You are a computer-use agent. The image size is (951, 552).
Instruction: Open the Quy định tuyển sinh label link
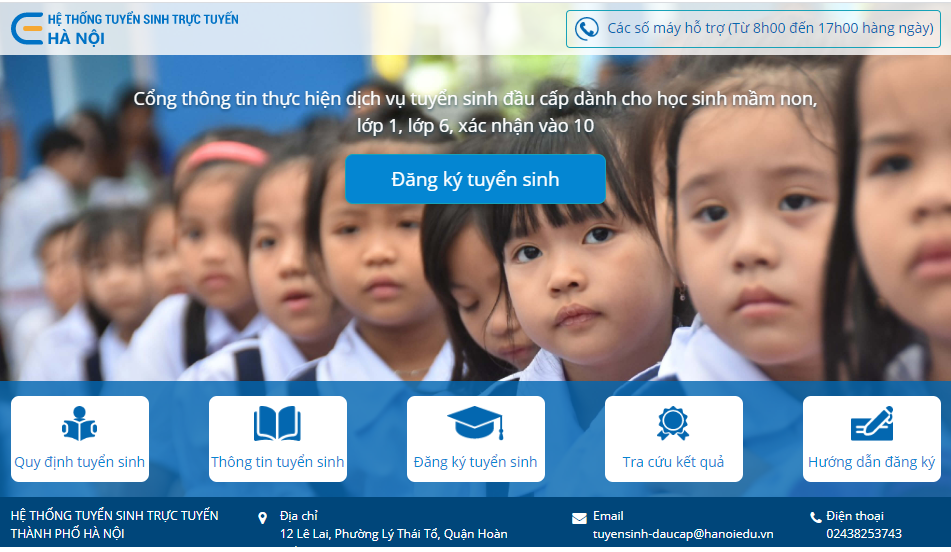pos(79,462)
